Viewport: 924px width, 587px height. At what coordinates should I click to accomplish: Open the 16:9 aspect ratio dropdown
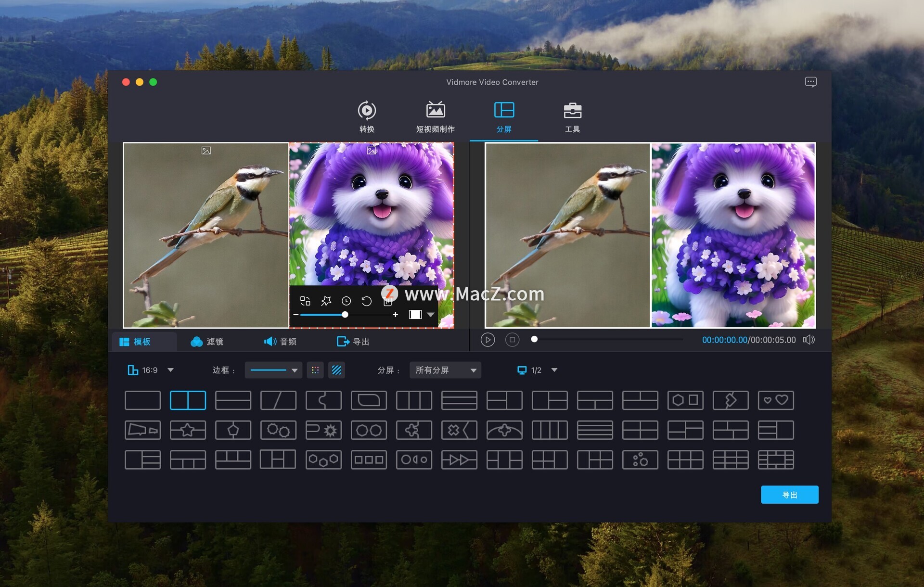coord(150,370)
